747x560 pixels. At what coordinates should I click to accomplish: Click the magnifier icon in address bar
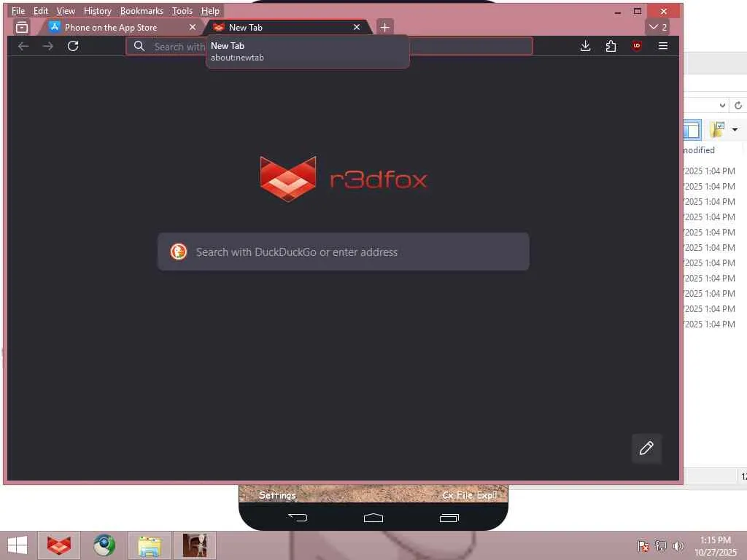click(x=139, y=46)
